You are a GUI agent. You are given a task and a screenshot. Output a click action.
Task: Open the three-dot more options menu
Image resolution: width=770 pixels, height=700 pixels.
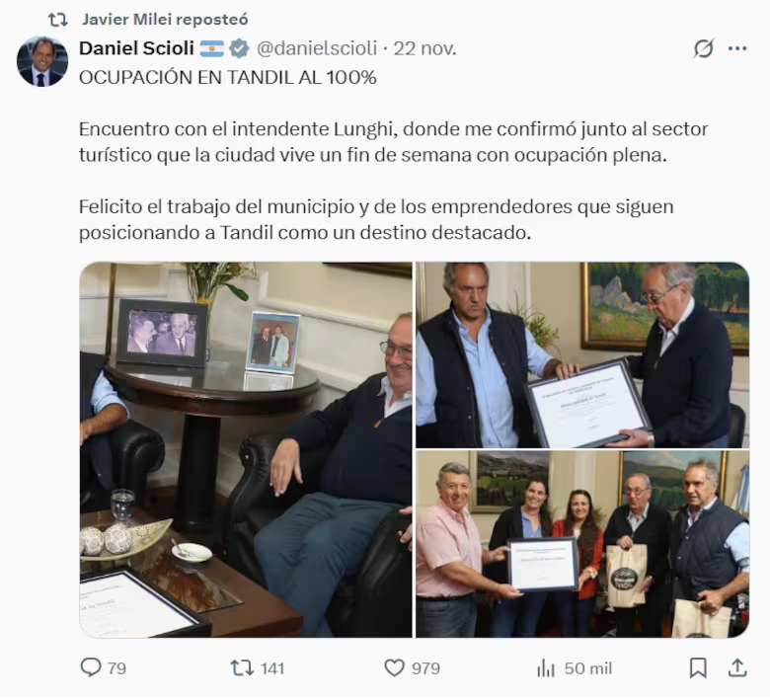(x=737, y=48)
